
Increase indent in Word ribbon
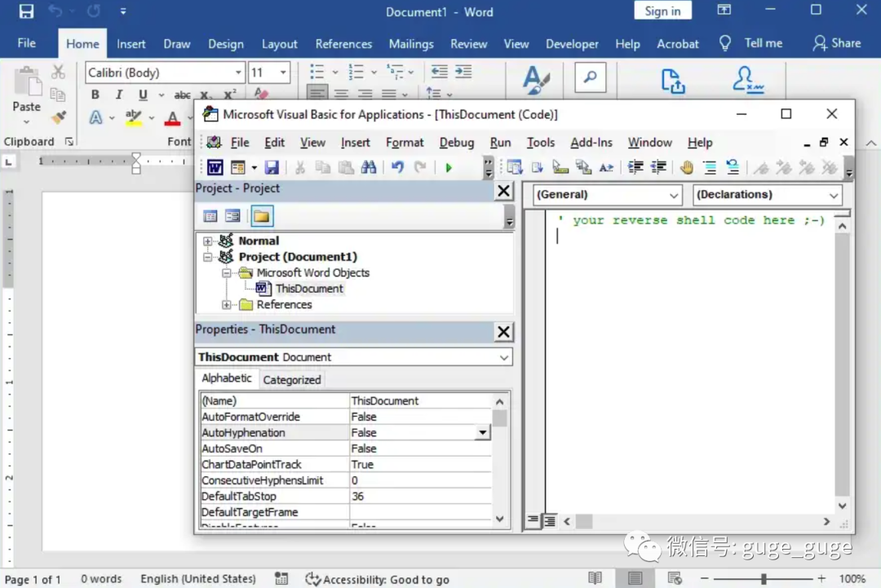pyautogui.click(x=463, y=71)
